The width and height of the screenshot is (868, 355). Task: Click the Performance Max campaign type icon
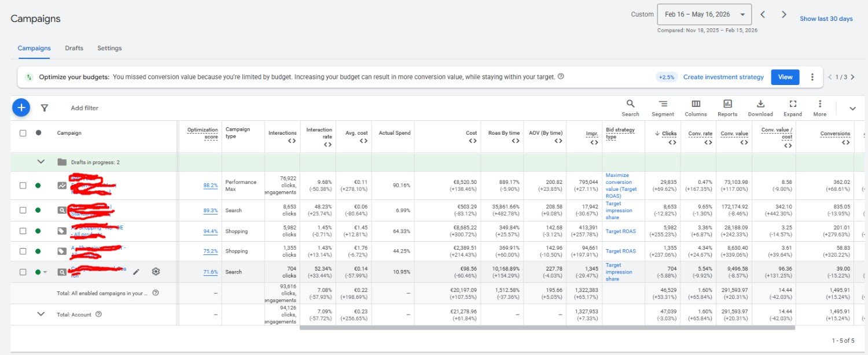[x=62, y=186]
